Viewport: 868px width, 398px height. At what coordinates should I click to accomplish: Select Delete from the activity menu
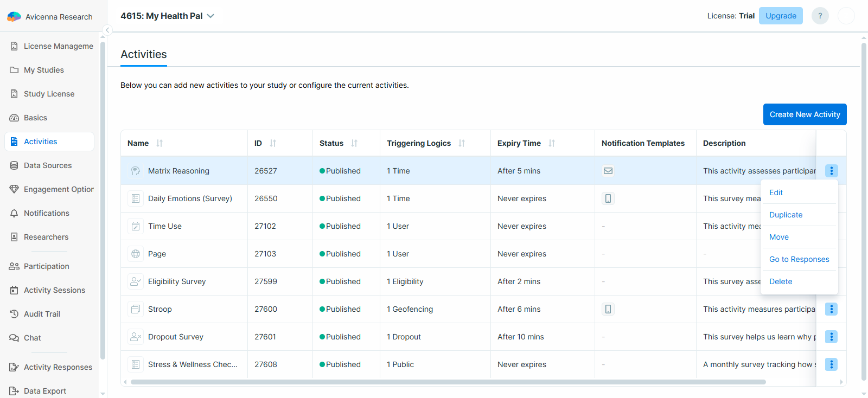[781, 281]
